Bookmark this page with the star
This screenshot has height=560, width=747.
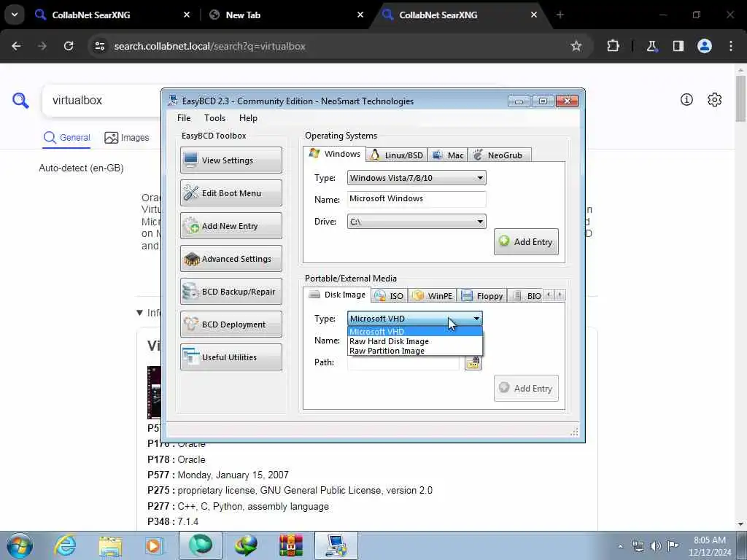(576, 46)
